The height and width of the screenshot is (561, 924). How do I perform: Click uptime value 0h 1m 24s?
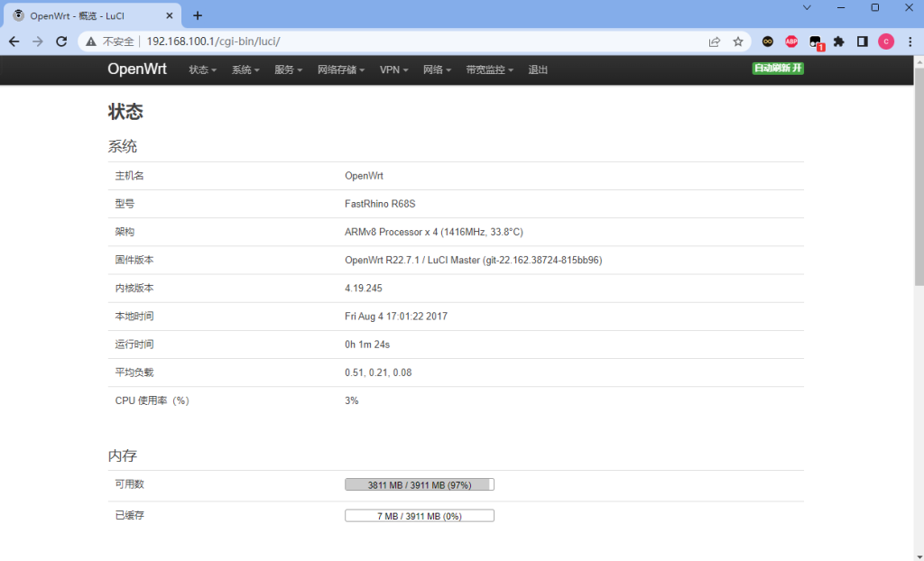(367, 345)
